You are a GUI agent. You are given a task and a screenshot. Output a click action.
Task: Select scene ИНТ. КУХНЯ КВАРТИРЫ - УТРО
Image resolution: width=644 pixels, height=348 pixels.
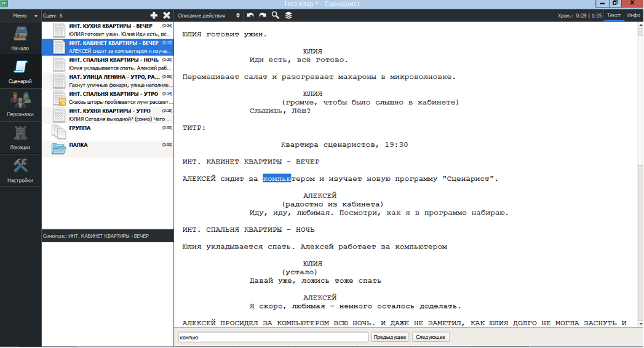108,115
